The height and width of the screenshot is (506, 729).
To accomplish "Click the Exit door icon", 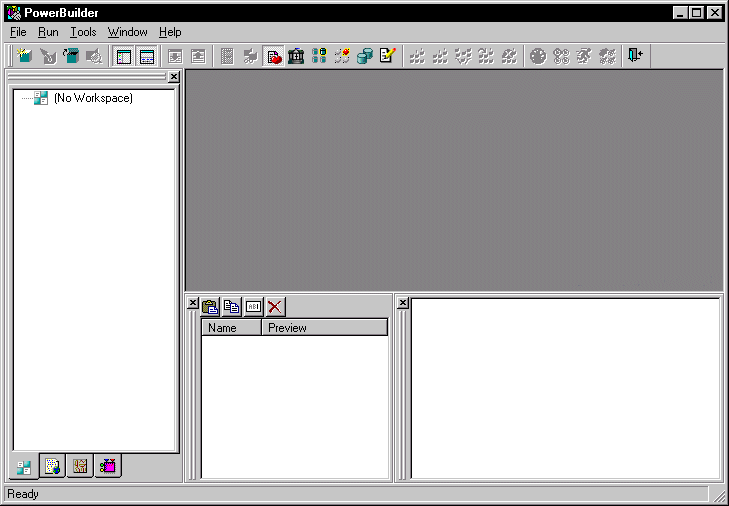I will pos(636,56).
